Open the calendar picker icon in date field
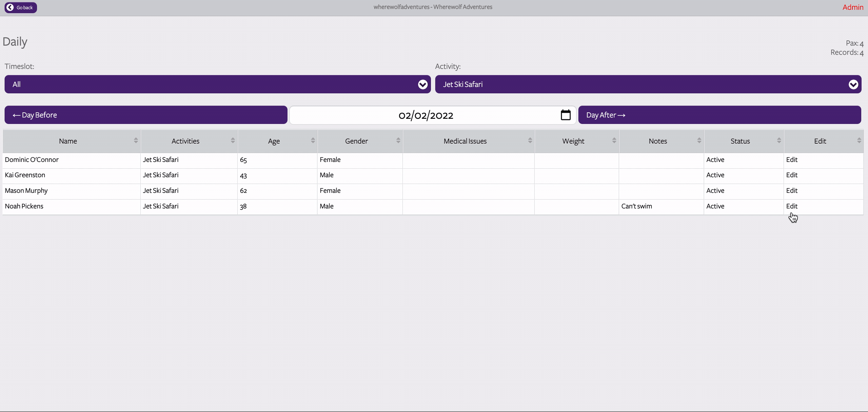The width and height of the screenshot is (868, 412). [566, 115]
